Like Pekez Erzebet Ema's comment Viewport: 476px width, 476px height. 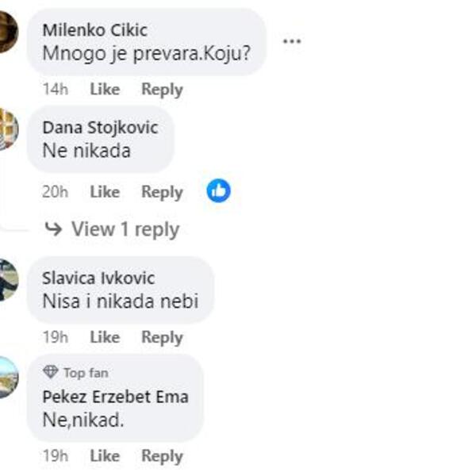click(105, 456)
